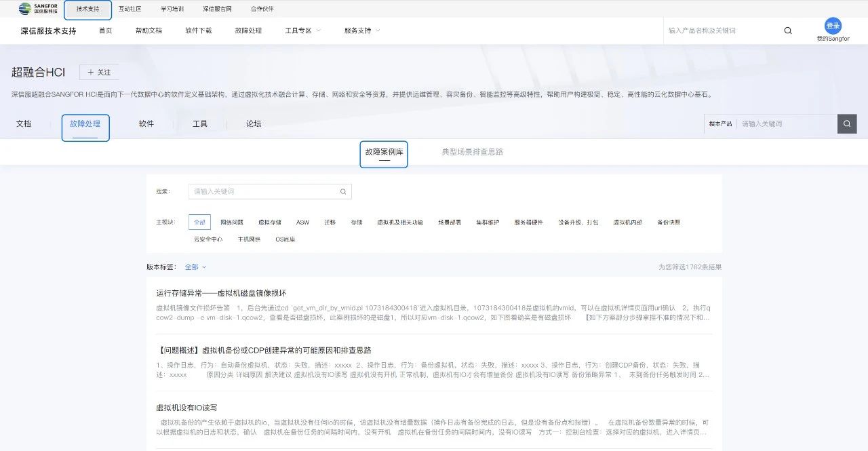Click the magnifier icon in header search
This screenshot has width=868, height=451.
coord(787,31)
